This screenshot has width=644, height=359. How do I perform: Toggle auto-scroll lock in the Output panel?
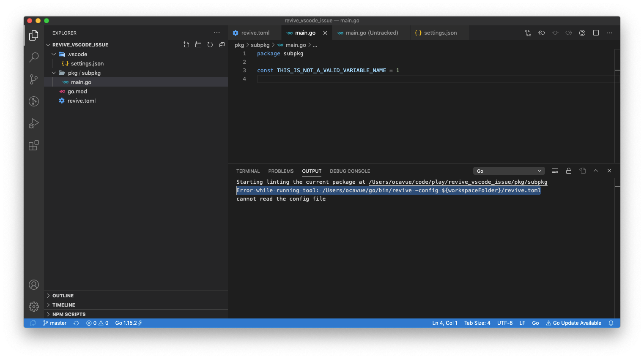click(569, 171)
